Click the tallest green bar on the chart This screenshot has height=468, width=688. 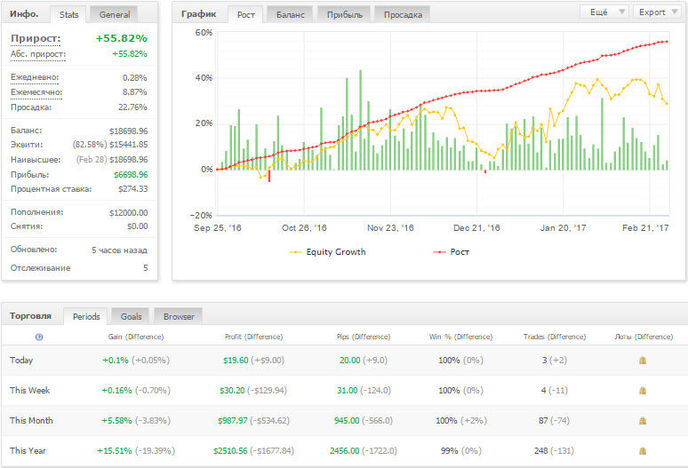click(x=360, y=120)
